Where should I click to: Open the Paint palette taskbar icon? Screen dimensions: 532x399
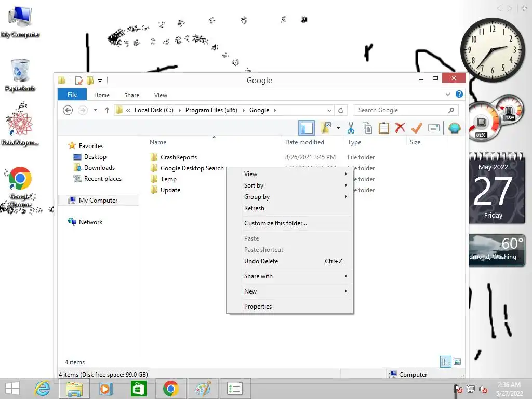point(203,389)
